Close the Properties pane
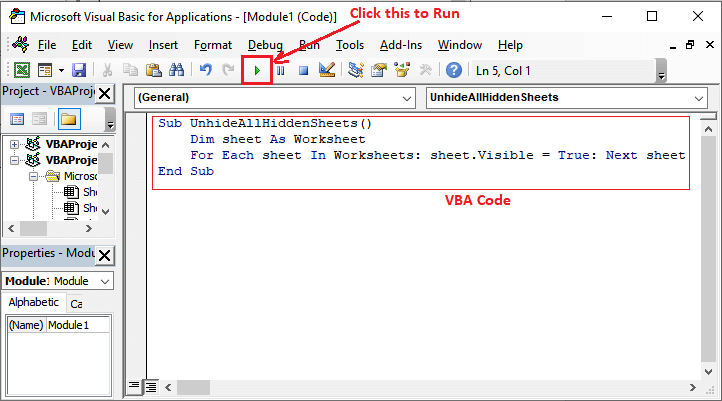Screen dimensions: 722x401 [x=105, y=255]
